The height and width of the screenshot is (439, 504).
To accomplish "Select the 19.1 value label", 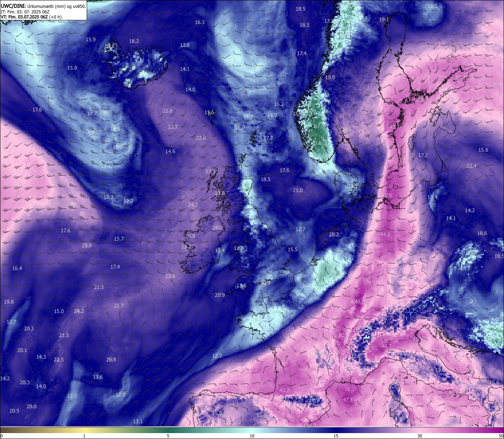I will tap(384, 19).
